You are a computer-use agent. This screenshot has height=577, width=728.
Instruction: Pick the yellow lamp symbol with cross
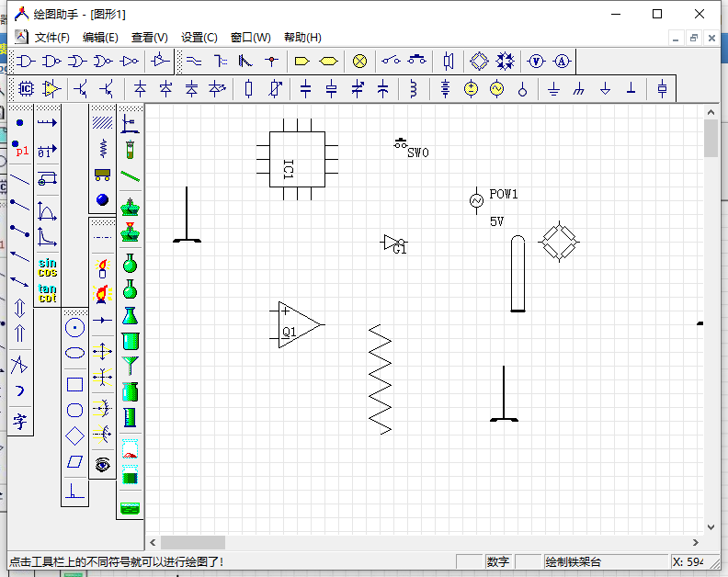coord(359,62)
